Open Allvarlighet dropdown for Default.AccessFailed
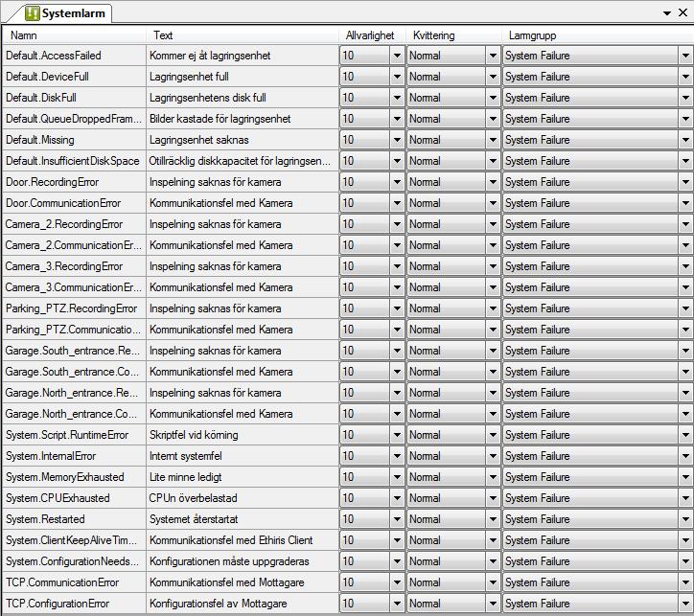The image size is (694, 616). coord(397,56)
